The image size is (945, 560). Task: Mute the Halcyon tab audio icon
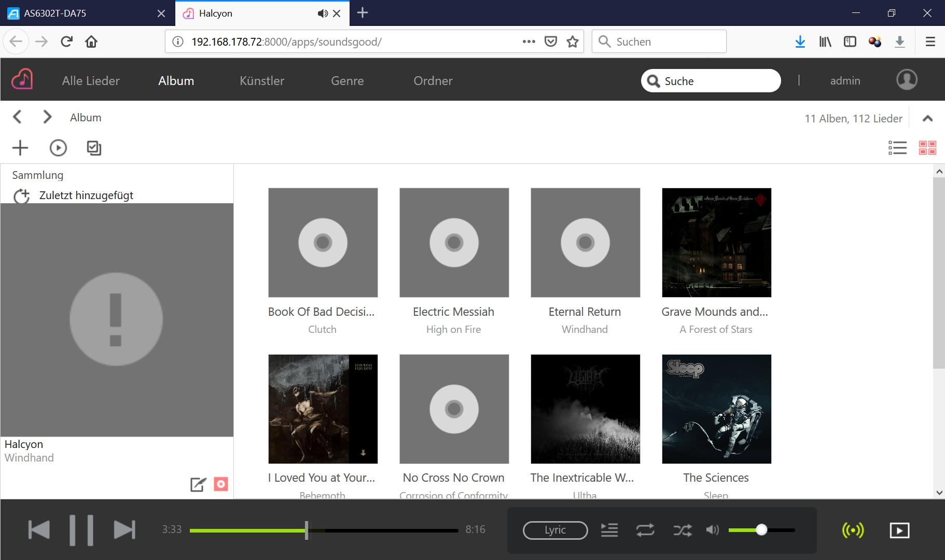coord(323,13)
